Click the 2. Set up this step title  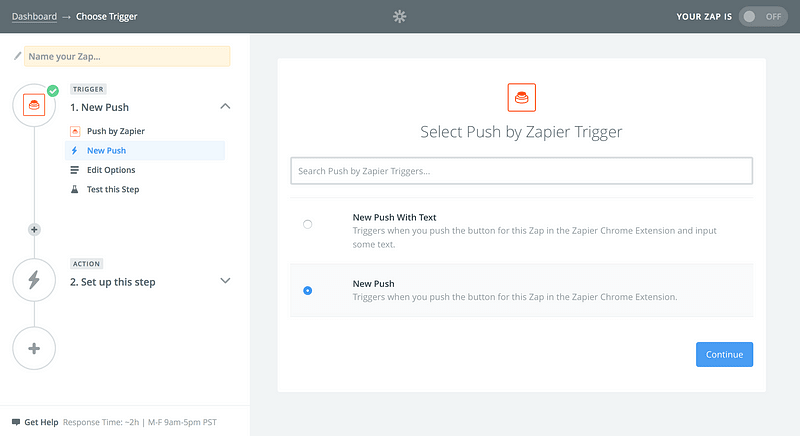[113, 282]
